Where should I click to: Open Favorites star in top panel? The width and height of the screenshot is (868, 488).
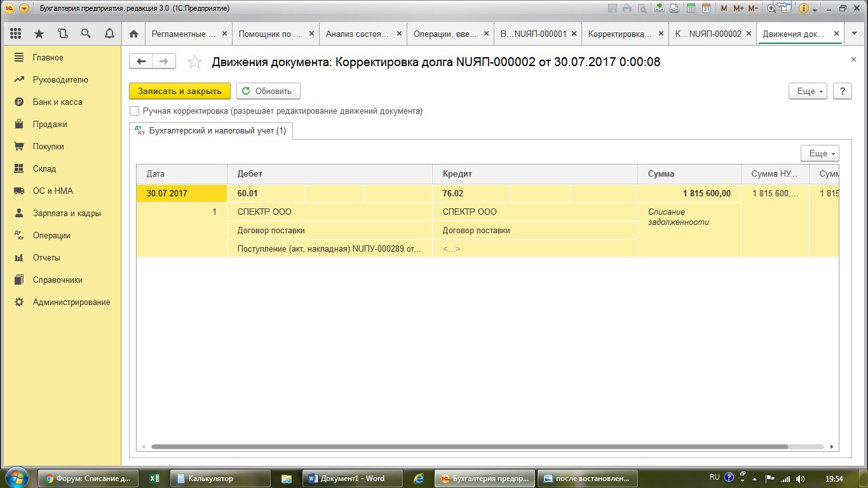tap(39, 34)
